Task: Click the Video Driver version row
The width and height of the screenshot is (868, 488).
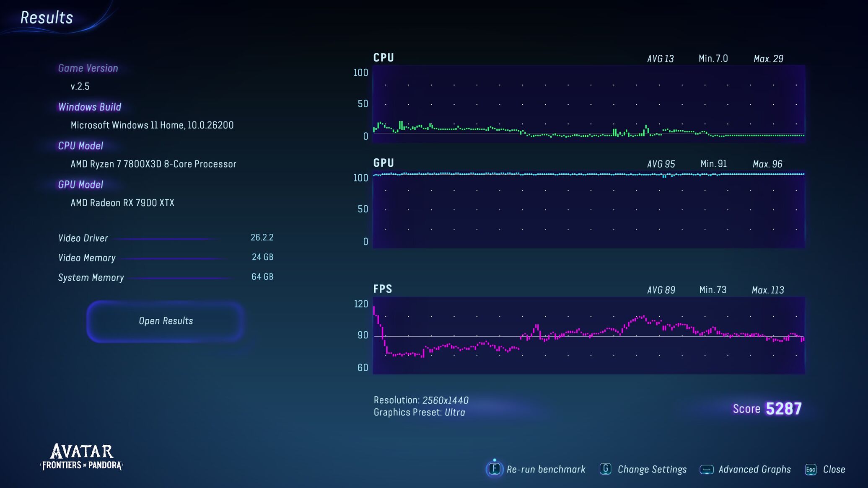Action: 166,238
